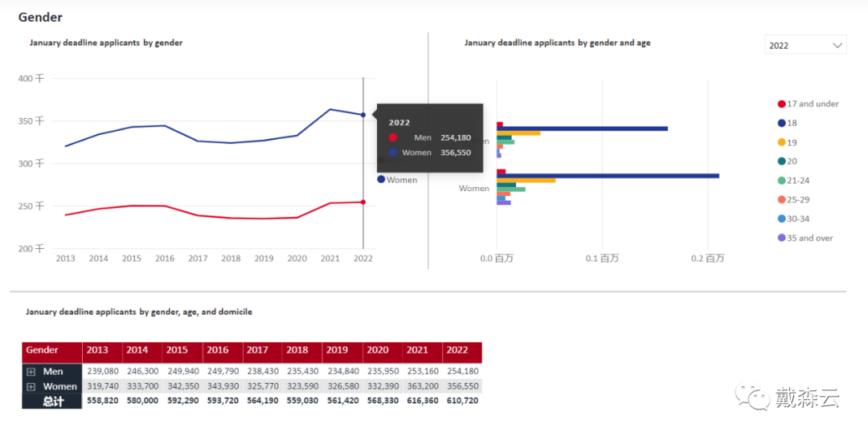This screenshot has height=436, width=868.
Task: Click the Women age 18 bar
Action: point(608,176)
